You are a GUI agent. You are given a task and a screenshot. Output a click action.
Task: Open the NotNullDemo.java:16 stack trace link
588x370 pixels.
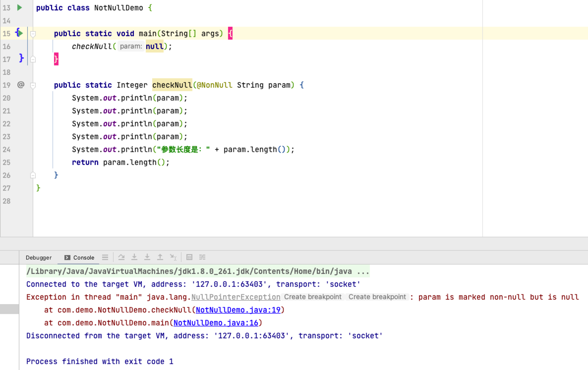(216, 323)
